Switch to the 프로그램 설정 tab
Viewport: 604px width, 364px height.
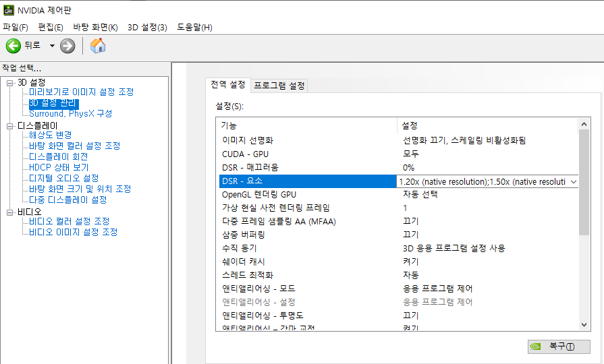pos(279,86)
